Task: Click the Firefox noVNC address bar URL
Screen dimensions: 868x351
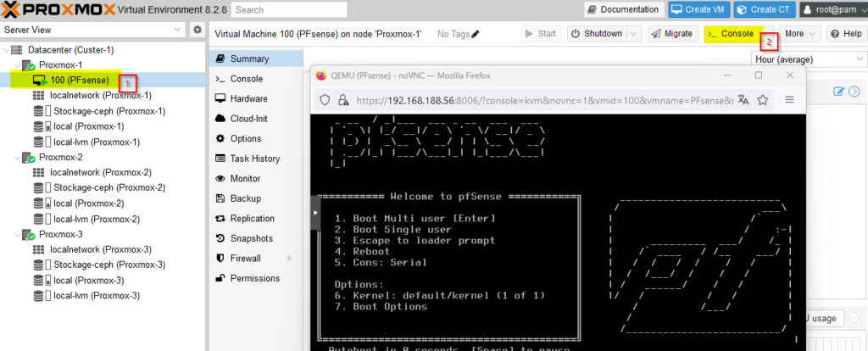Action: [x=545, y=100]
